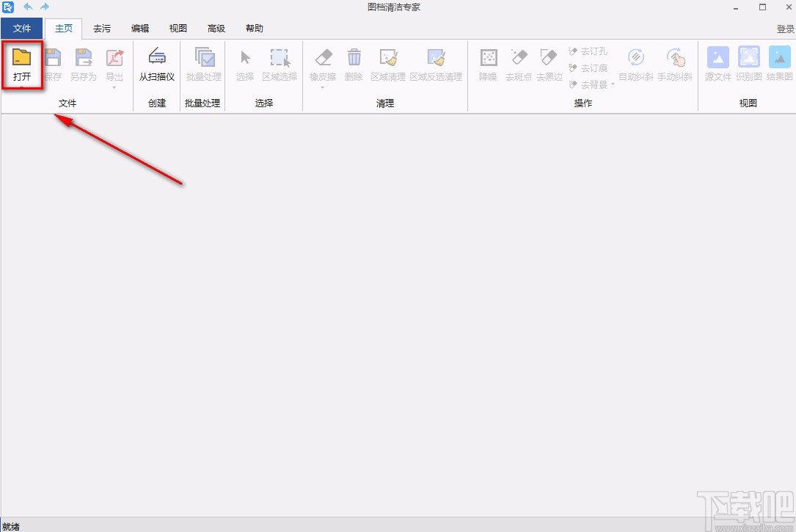Expand the 去背景 dropdown arrow
Viewport: 796px width, 532px height.
[613, 84]
